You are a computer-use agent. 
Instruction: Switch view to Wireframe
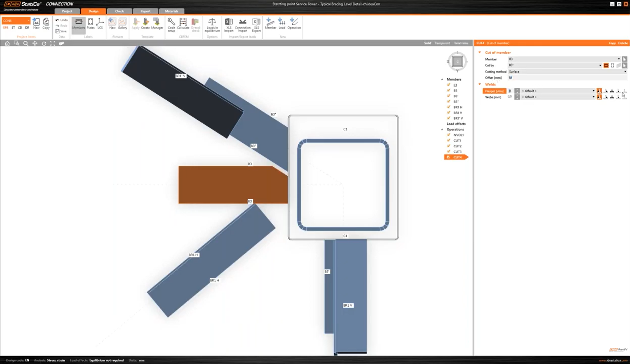click(461, 43)
